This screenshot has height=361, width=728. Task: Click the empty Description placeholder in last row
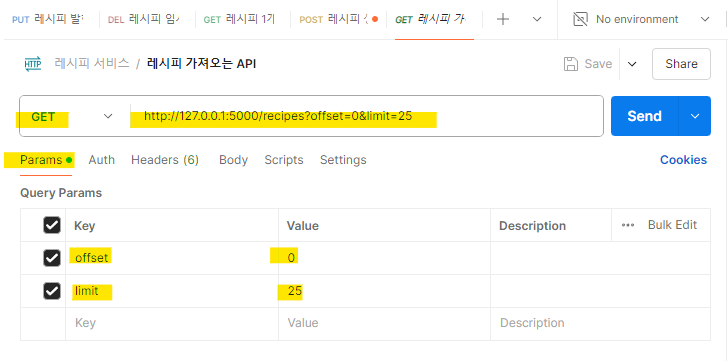pos(600,323)
